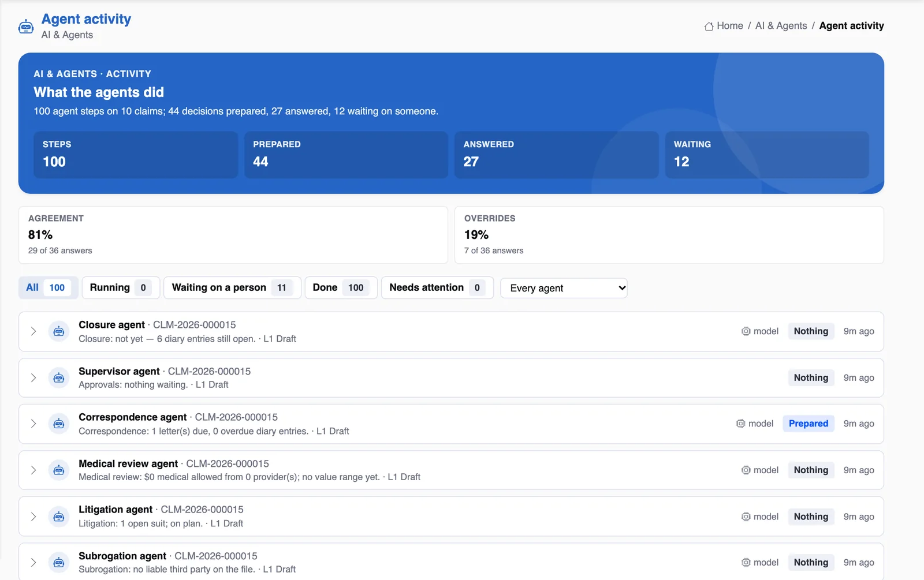This screenshot has width=924, height=580.
Task: Click model chip icon on Correspondence agent row
Action: tap(741, 424)
